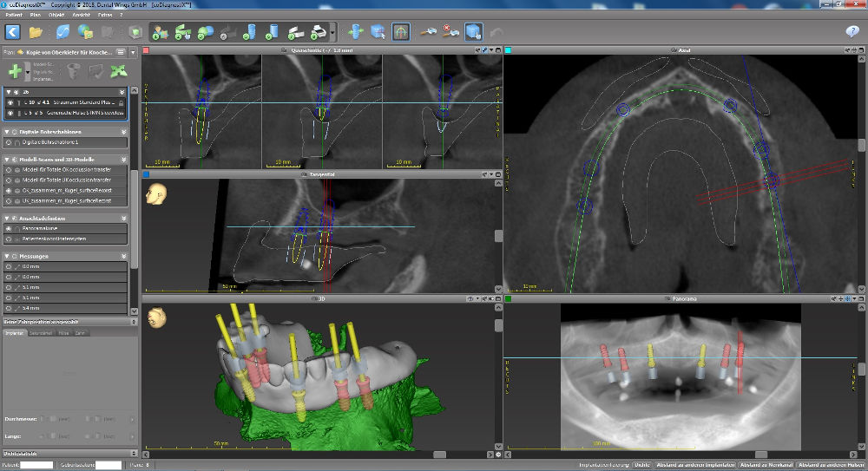The height and width of the screenshot is (471, 868).
Task: Toggle visibility of Digitale Bohrschablone 1
Action: 9,142
